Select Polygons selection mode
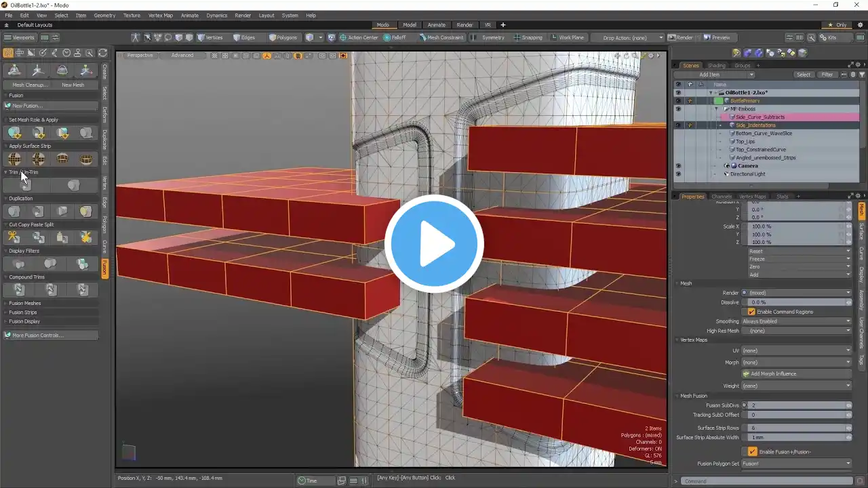Screen dimensions: 868x488 point(283,38)
